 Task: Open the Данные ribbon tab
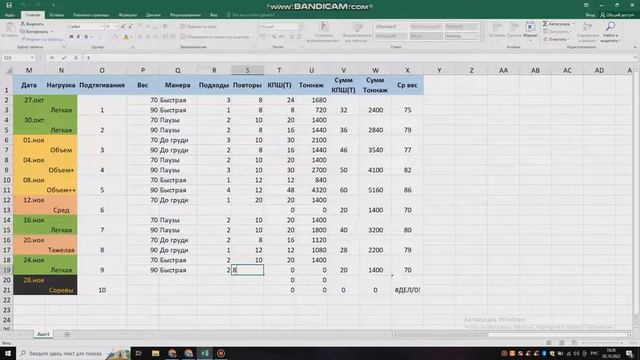click(153, 15)
